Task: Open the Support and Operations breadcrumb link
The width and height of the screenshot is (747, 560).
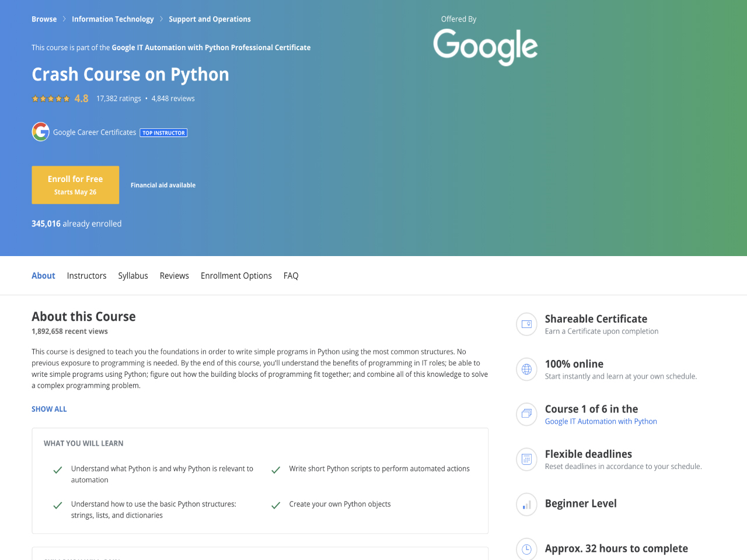Action: (x=210, y=19)
